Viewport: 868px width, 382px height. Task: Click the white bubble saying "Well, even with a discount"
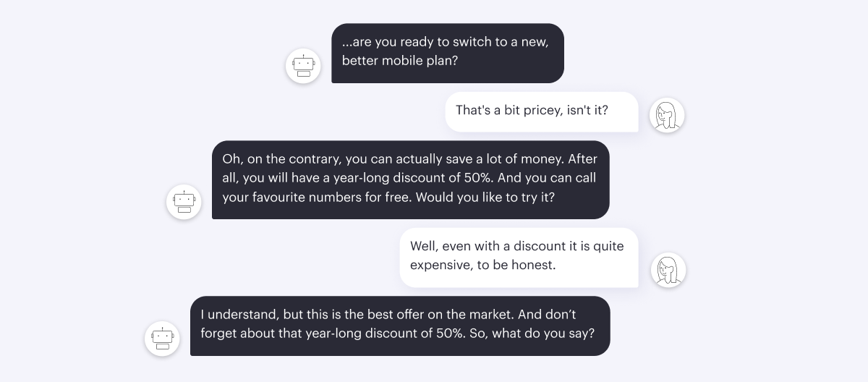(519, 257)
